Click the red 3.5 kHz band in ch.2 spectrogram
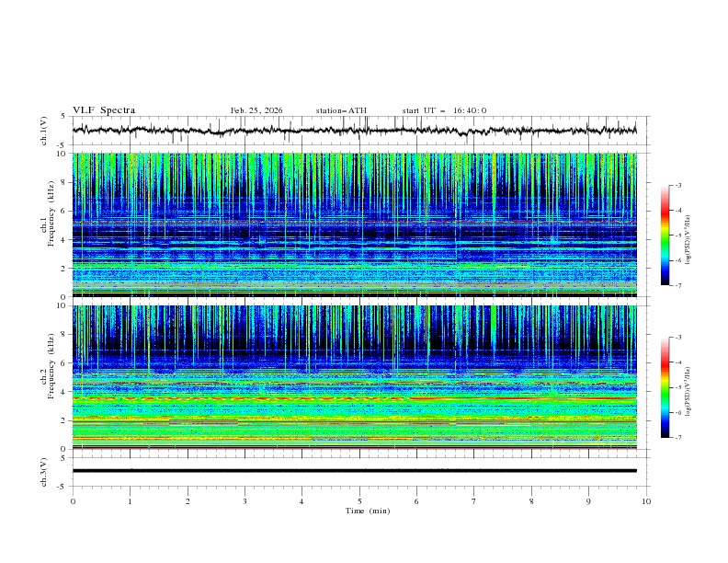 (x=355, y=398)
